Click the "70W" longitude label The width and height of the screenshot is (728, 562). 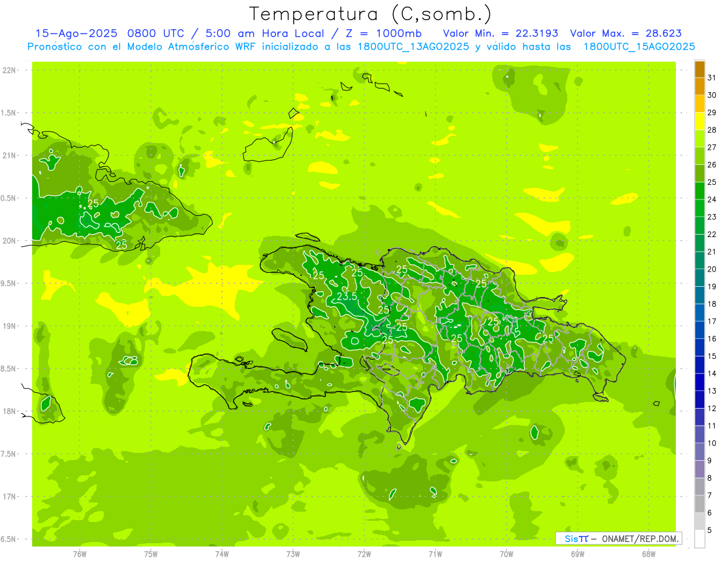[x=507, y=554]
